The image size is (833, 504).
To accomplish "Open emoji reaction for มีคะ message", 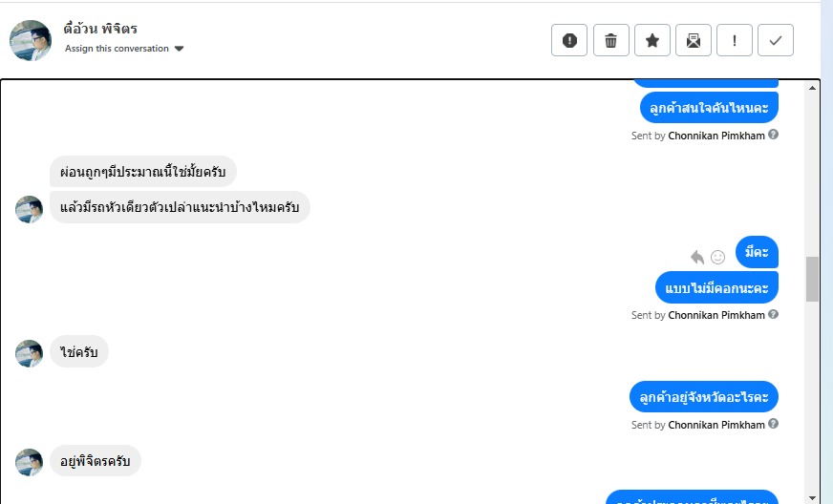I will pyautogui.click(x=717, y=257).
